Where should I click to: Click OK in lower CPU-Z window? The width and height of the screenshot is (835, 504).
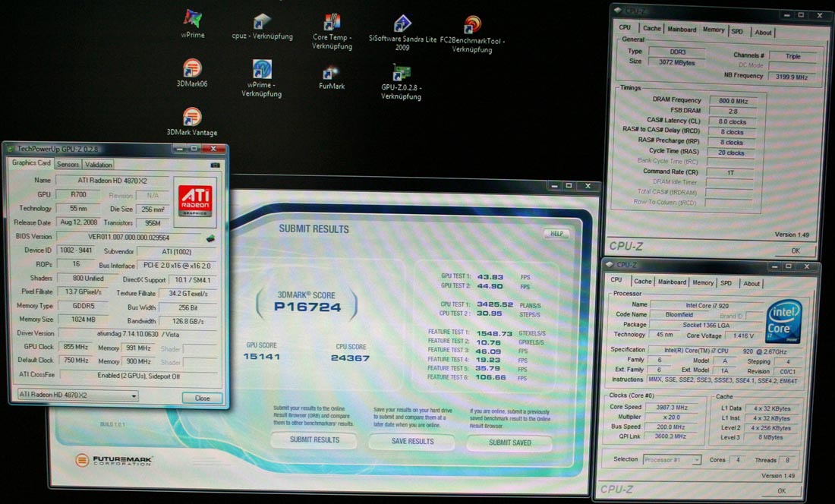click(781, 490)
